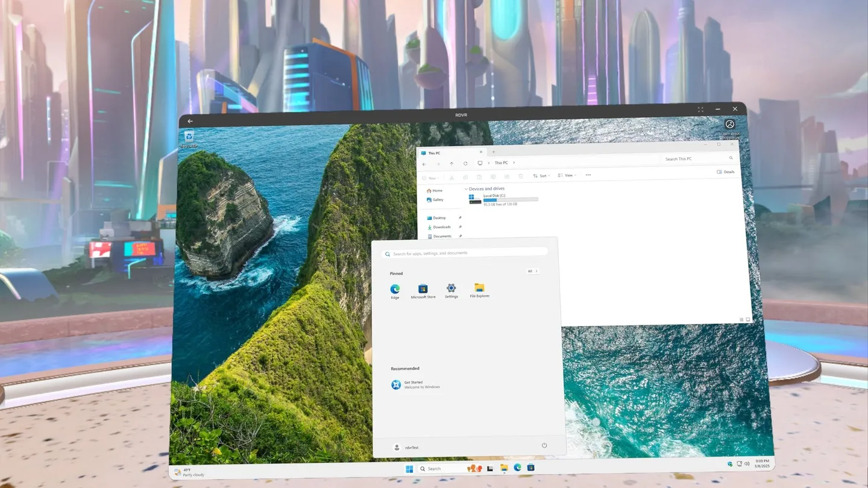868x488 pixels.
Task: Open the Sort dropdown in Explorer
Action: click(x=541, y=175)
